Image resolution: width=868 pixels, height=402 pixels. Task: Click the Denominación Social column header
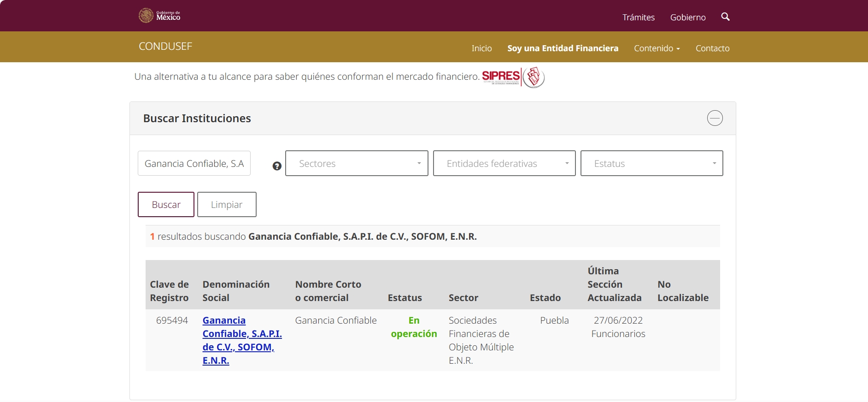(236, 291)
